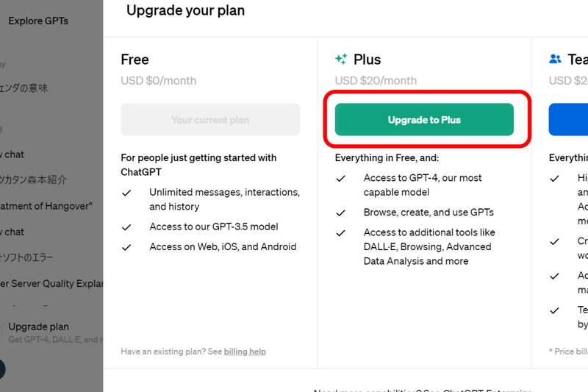Click the people icon beside Team heading
This screenshot has width=588, height=392.
click(556, 60)
